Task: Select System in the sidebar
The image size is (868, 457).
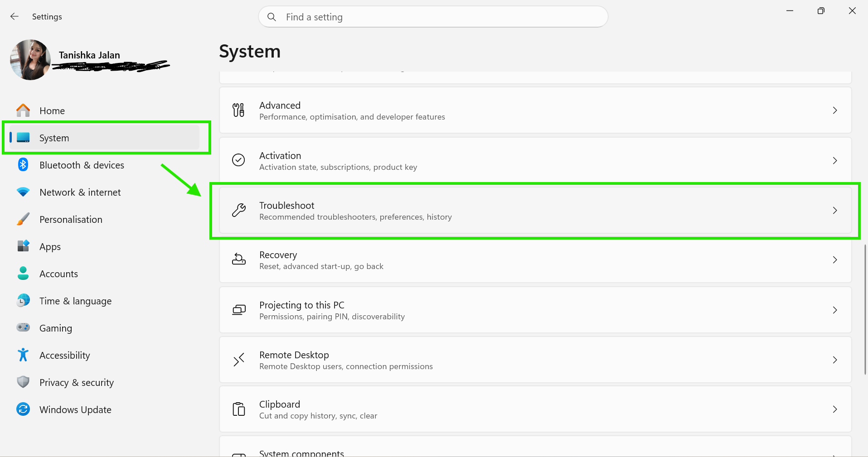Action: (105, 138)
